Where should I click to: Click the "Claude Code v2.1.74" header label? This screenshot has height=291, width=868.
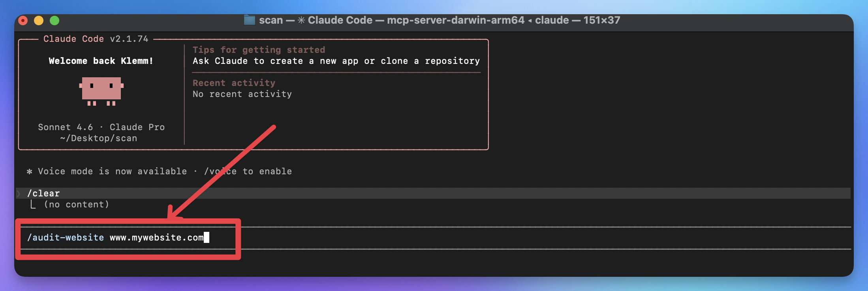pos(96,39)
